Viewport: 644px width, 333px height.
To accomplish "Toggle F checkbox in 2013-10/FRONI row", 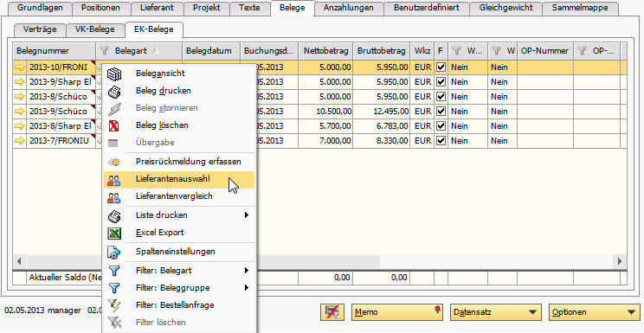I will click(x=441, y=67).
